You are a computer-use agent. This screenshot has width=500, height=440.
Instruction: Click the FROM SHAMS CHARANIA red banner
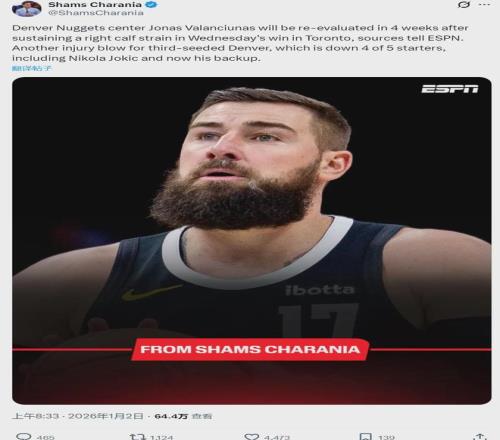coord(250,349)
